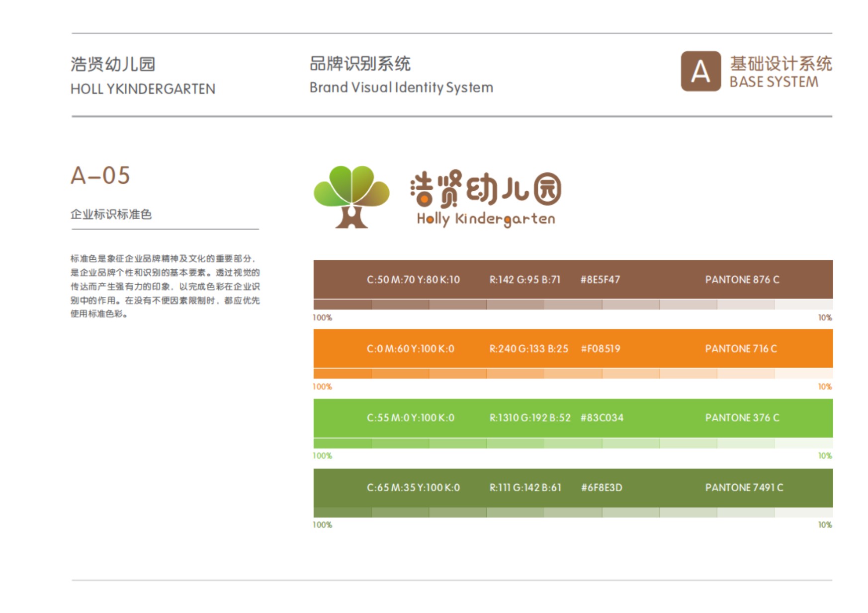Click 'PANTONE 876 C' label
This screenshot has height=613, width=868.
pyautogui.click(x=742, y=280)
